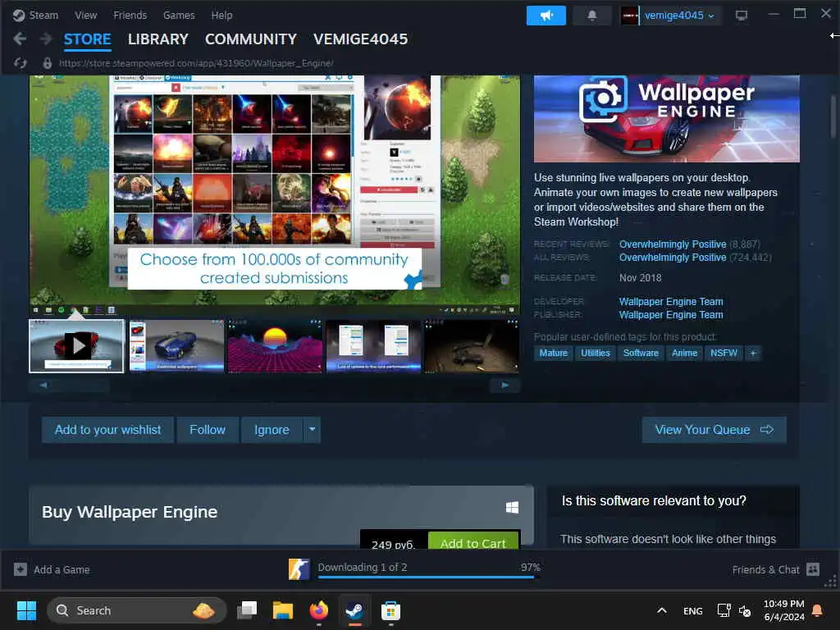Select the NSFW tag
This screenshot has width=840, height=630.
724,353
